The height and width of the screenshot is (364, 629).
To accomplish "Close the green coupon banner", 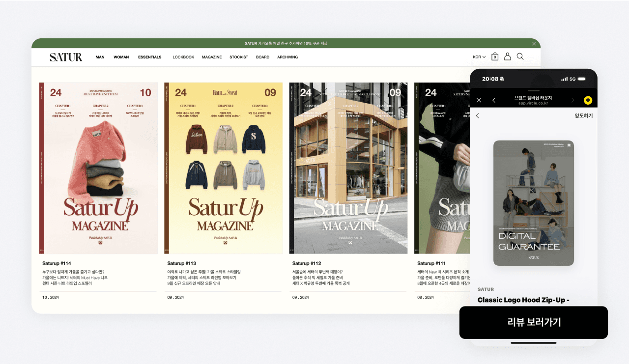I will click(x=534, y=43).
